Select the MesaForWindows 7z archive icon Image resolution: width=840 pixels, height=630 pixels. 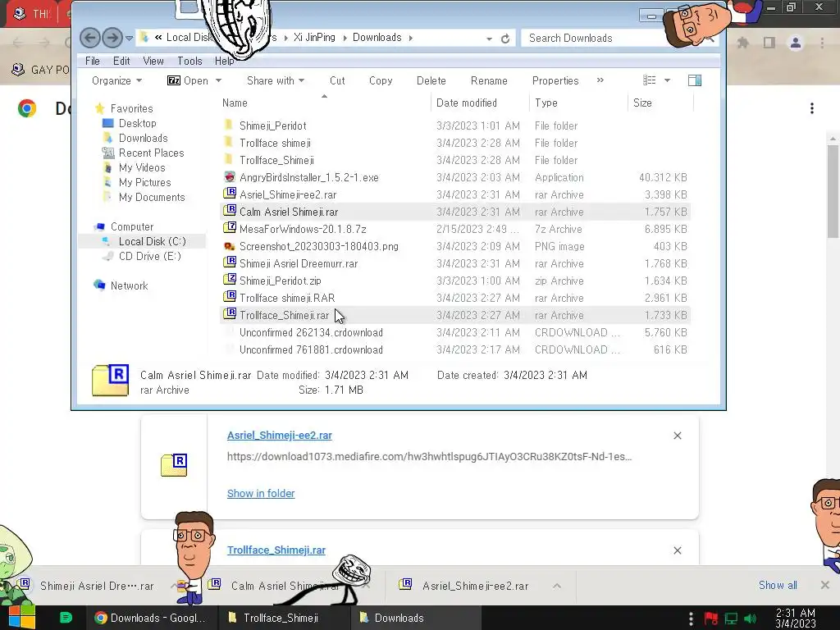click(230, 228)
